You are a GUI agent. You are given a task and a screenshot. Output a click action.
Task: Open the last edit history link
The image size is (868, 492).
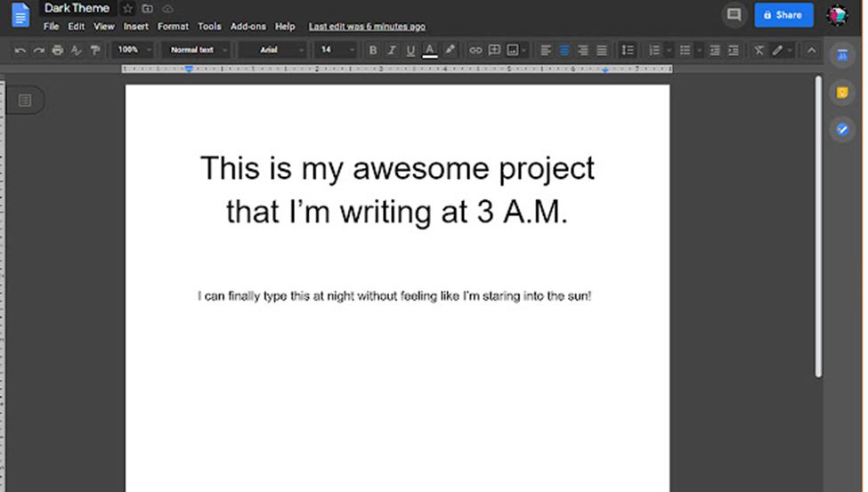(367, 27)
